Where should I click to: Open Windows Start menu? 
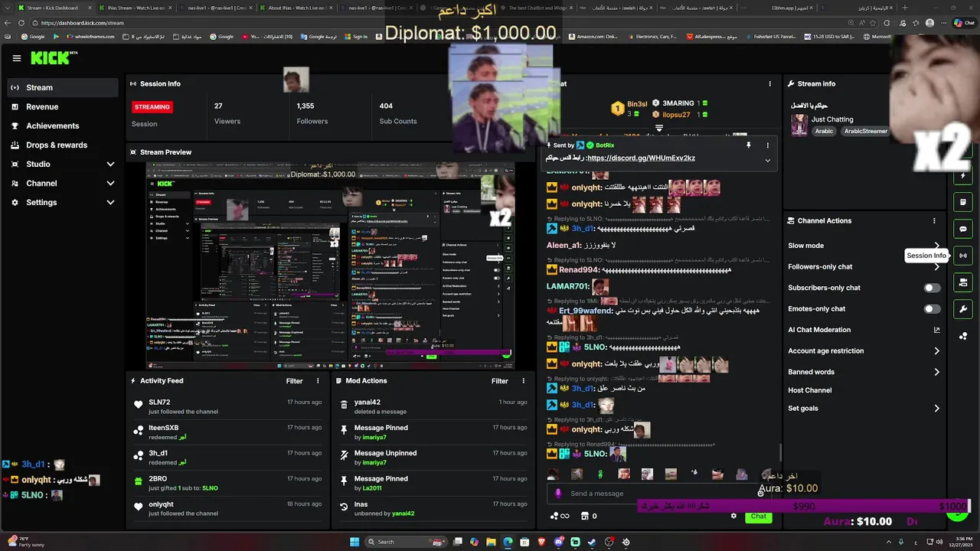(x=354, y=542)
